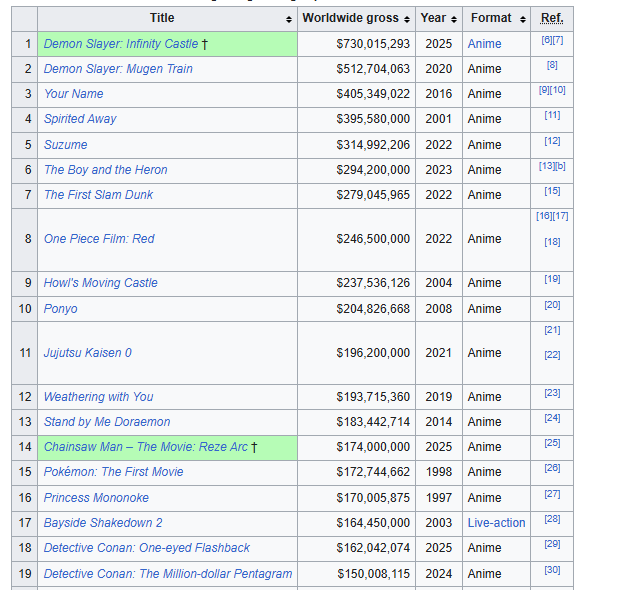This screenshot has height=590, width=621.
Task: Open reference [25] for Chainsaw Man
Action: [x=552, y=443]
